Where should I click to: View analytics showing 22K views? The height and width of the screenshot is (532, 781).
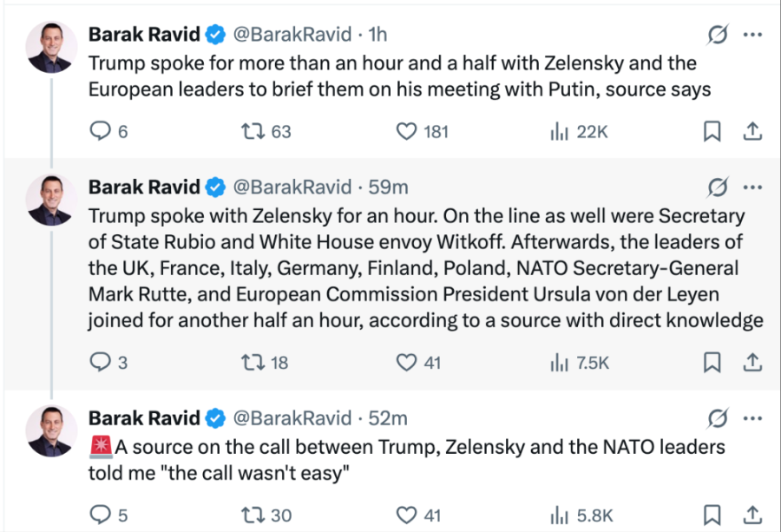tap(558, 132)
